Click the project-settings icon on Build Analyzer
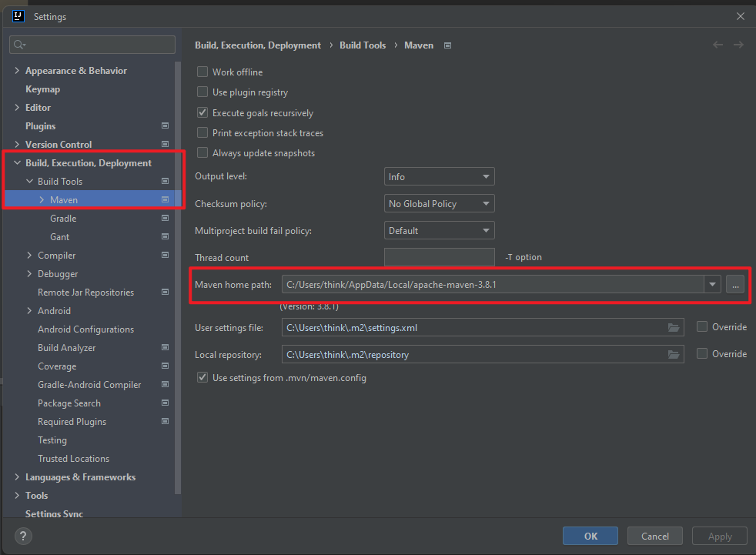 click(165, 348)
